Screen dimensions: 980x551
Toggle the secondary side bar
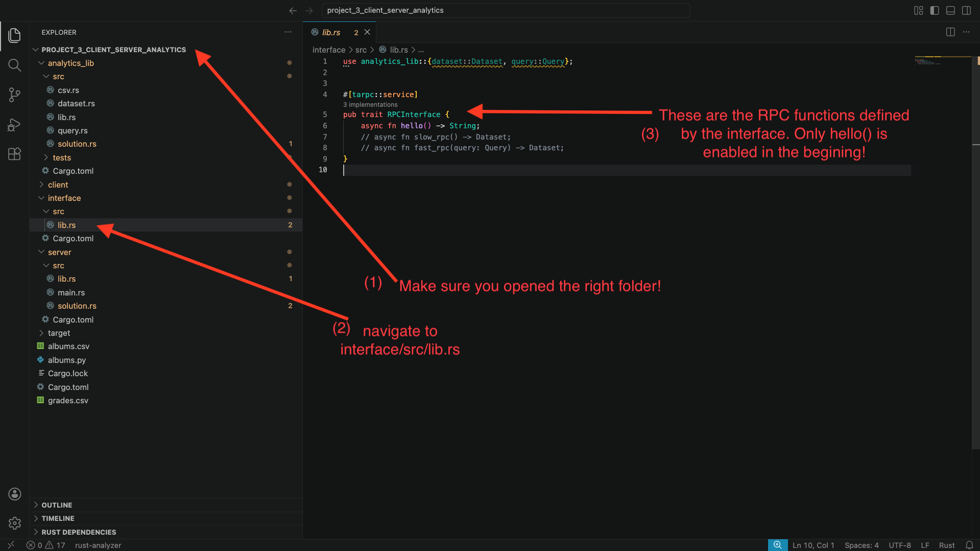967,10
